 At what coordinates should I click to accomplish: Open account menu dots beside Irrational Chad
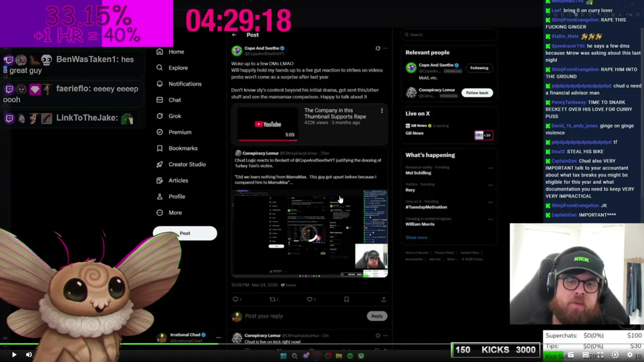tap(218, 337)
